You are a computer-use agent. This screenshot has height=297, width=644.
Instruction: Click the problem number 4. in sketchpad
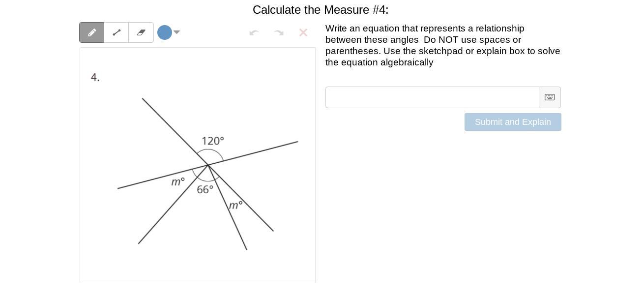(95, 77)
